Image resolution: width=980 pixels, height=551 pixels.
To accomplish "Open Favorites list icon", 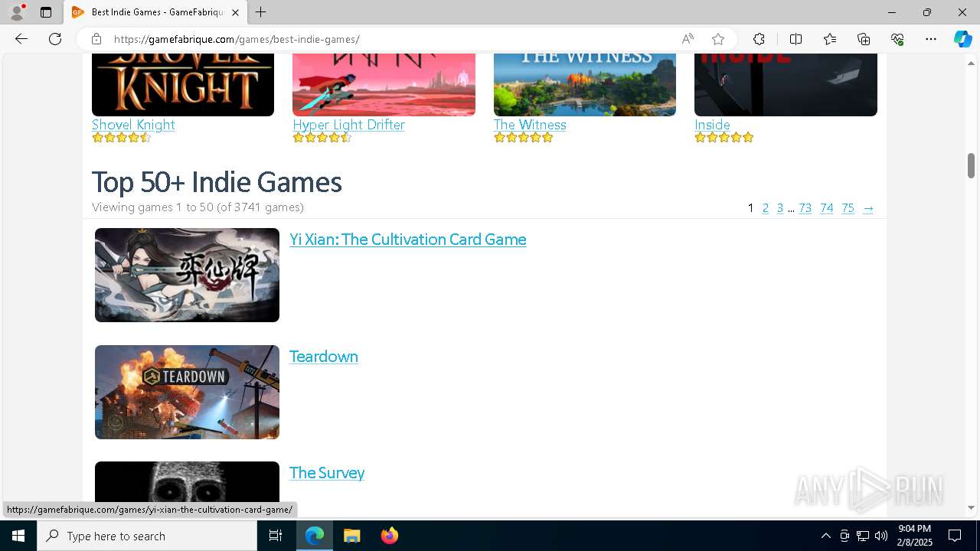I will pos(830,39).
